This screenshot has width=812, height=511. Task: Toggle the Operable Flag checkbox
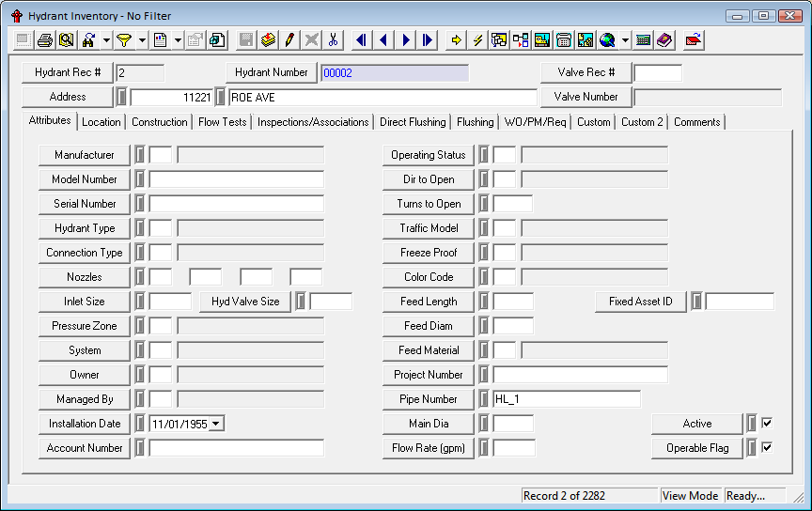click(x=767, y=448)
